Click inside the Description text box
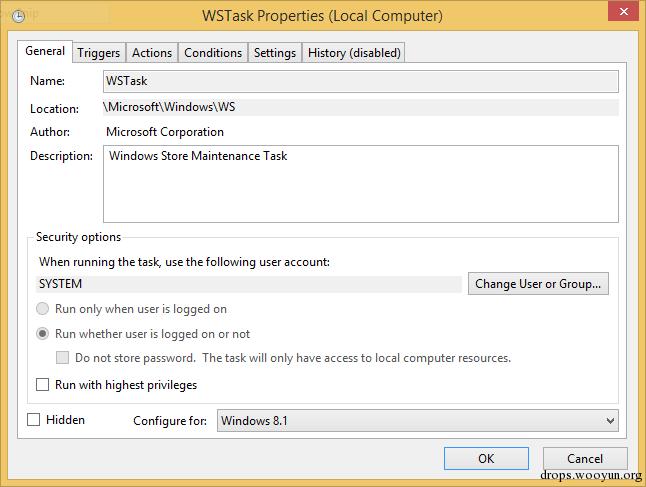This screenshot has height=487, width=646. (360, 183)
